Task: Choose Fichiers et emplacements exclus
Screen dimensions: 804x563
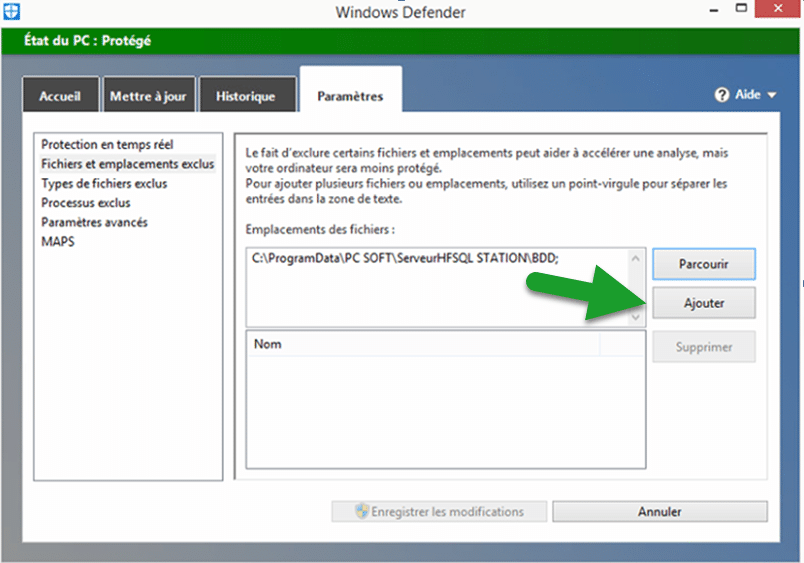Action: click(x=128, y=164)
